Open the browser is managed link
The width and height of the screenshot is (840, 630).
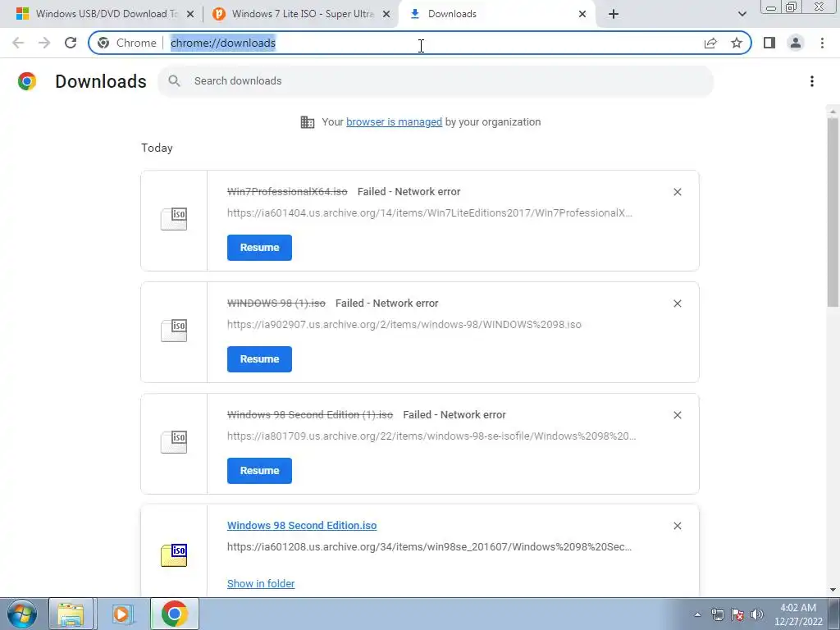click(x=394, y=121)
